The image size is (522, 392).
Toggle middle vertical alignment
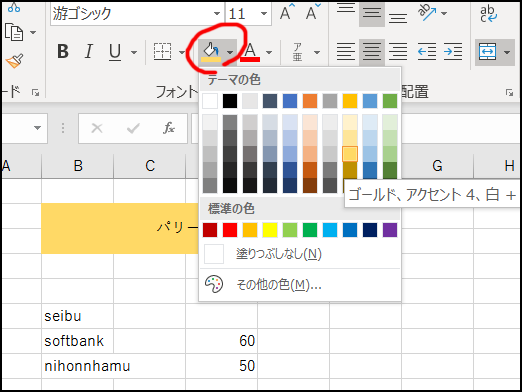372,13
